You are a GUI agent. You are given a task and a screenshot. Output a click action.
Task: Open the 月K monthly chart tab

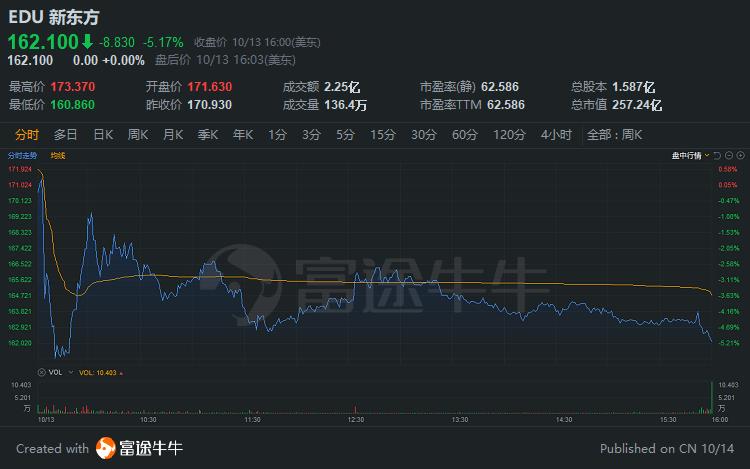(173, 135)
